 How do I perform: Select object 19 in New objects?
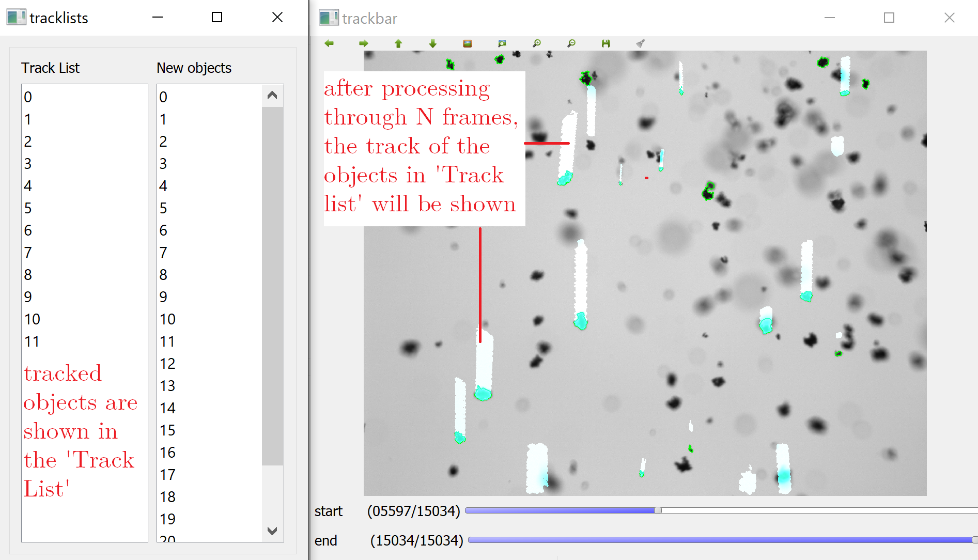coord(209,519)
